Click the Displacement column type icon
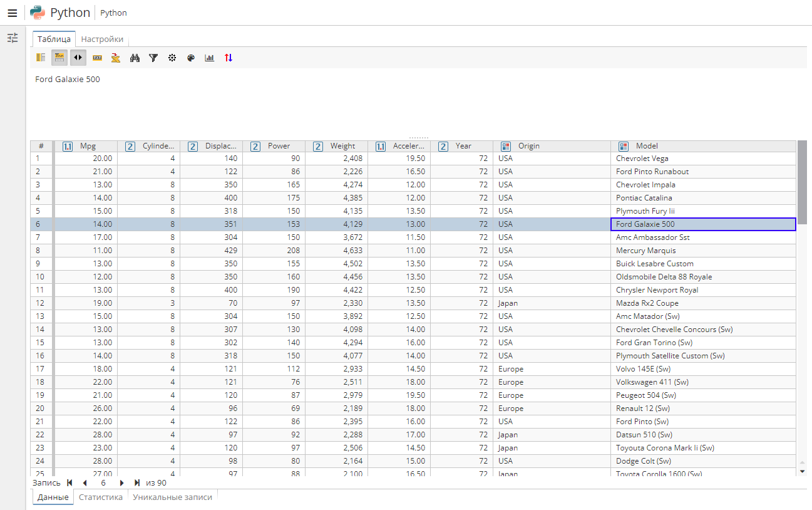 [x=193, y=147]
